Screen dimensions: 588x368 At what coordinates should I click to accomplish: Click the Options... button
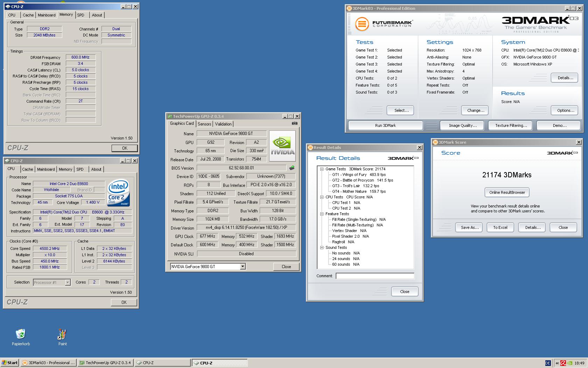click(x=565, y=110)
